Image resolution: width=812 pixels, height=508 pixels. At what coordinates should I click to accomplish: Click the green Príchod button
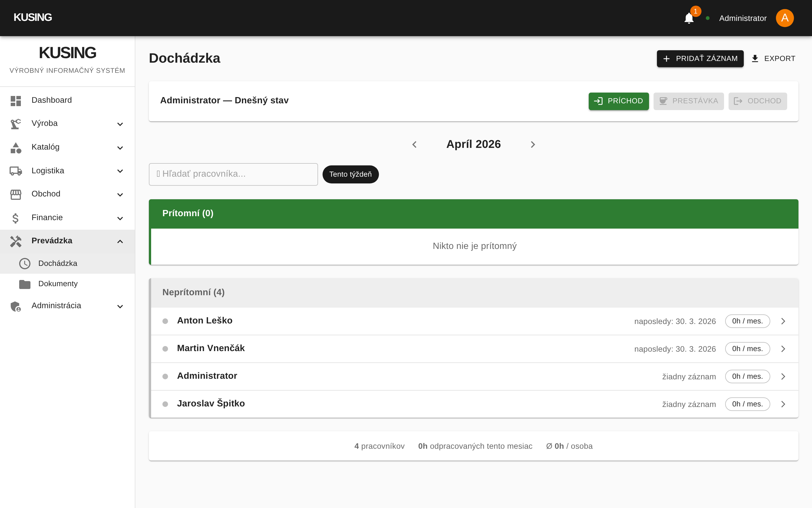click(618, 101)
